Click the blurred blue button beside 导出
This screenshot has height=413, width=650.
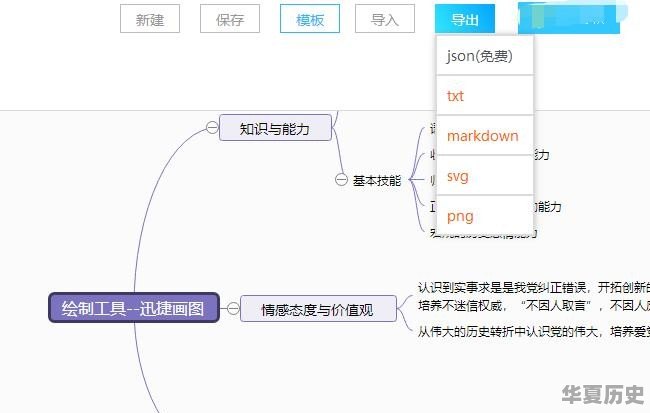point(569,19)
